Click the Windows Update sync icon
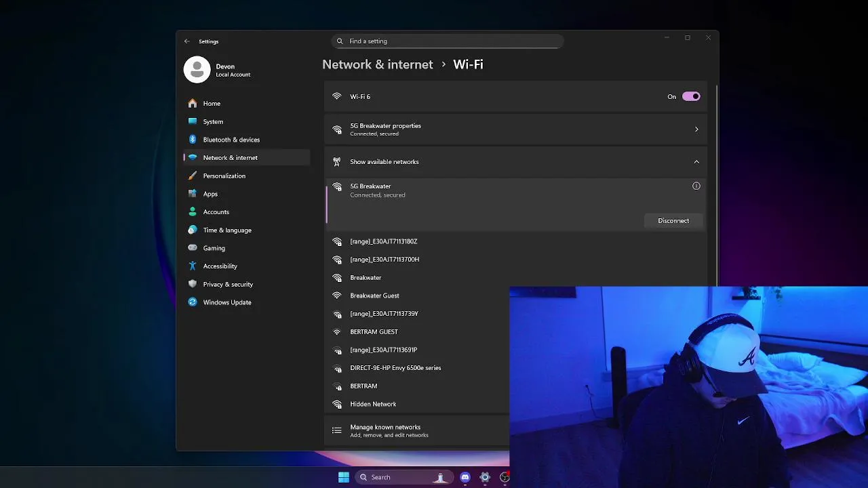868x488 pixels. tap(193, 302)
